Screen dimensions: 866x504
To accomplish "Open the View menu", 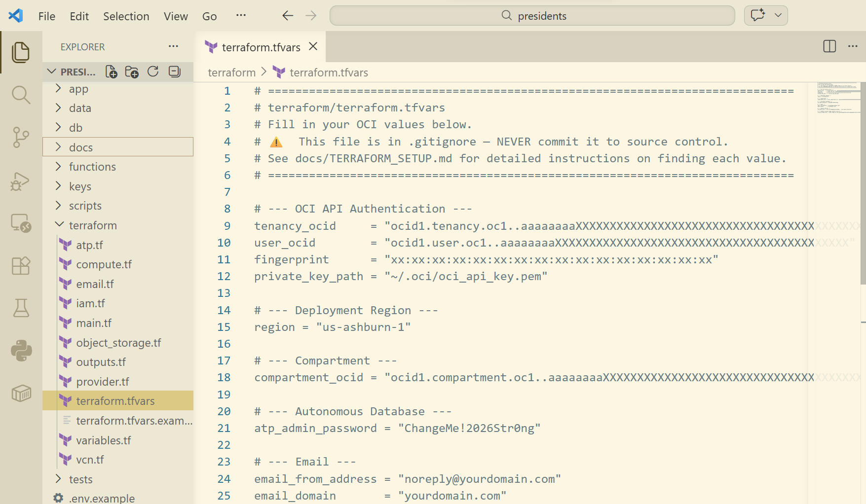I will [176, 16].
